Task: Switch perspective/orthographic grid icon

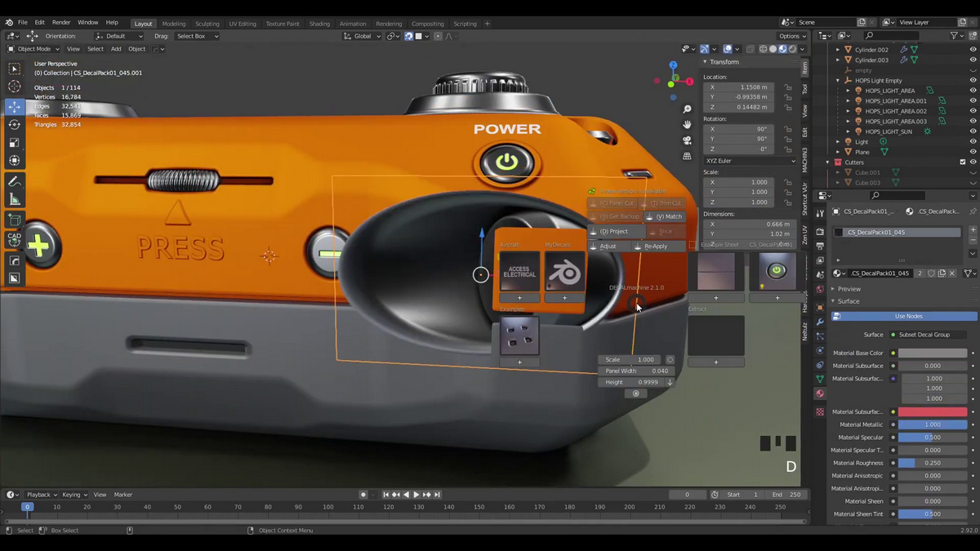Action: pyautogui.click(x=688, y=155)
